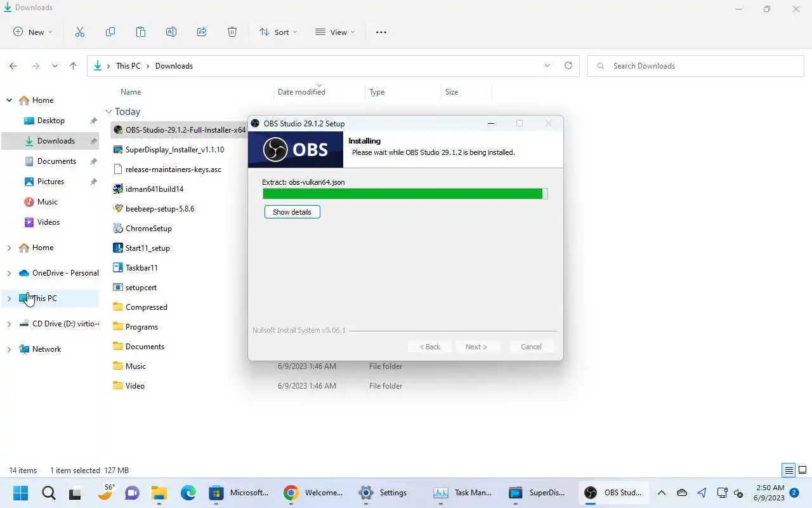Open Windows Start menu
The image size is (812, 508).
pos(20,493)
